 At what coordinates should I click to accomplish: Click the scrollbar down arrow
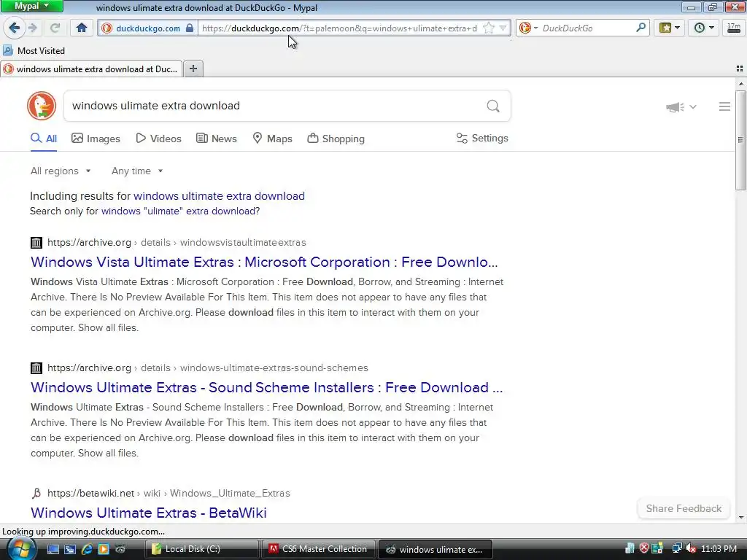(741, 518)
